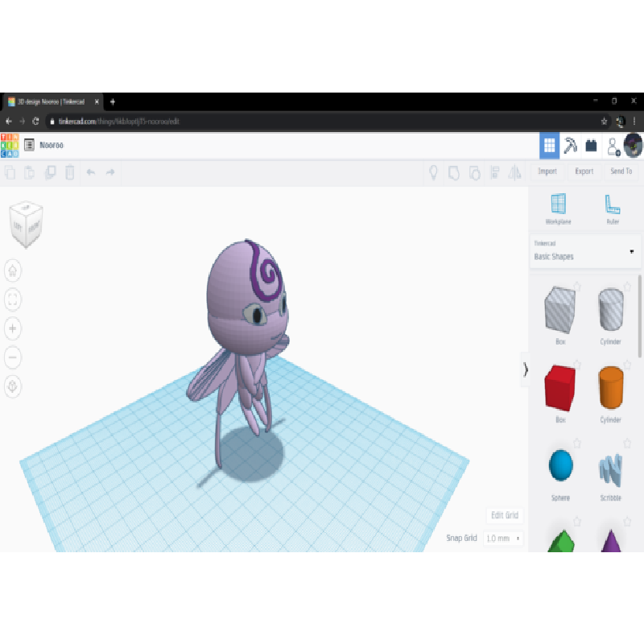
Task: Click the Fit all in view button
Action: tap(13, 299)
